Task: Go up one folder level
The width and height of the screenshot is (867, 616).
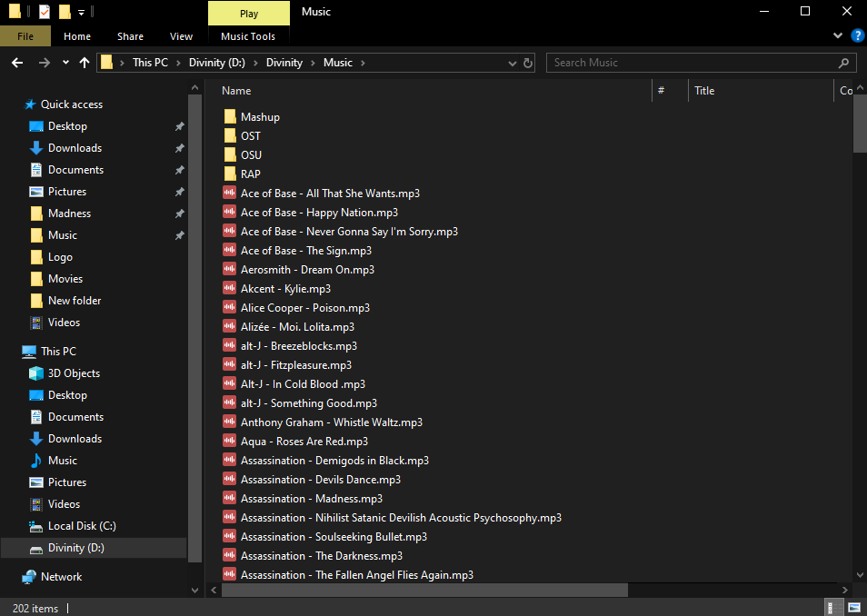Action: 84,63
